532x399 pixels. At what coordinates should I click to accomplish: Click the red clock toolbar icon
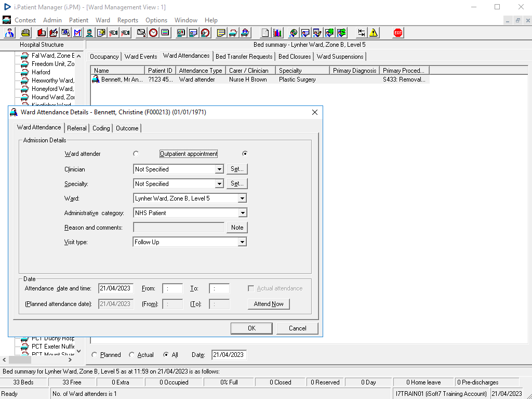153,33
